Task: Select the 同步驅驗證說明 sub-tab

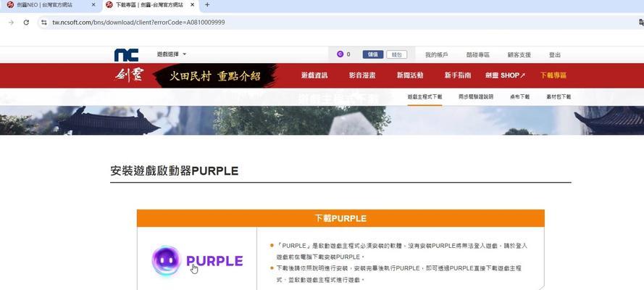Action: [476, 97]
